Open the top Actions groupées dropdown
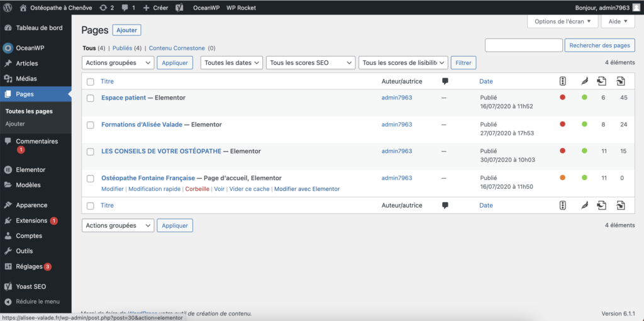644x321 pixels. point(118,63)
